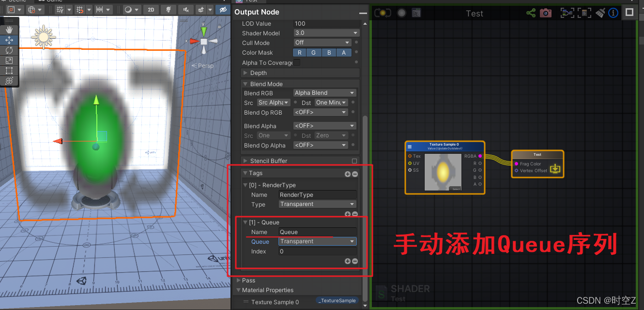Maximize the shader editor canvas
Image resolution: width=644 pixels, height=310 pixels.
pos(629,13)
